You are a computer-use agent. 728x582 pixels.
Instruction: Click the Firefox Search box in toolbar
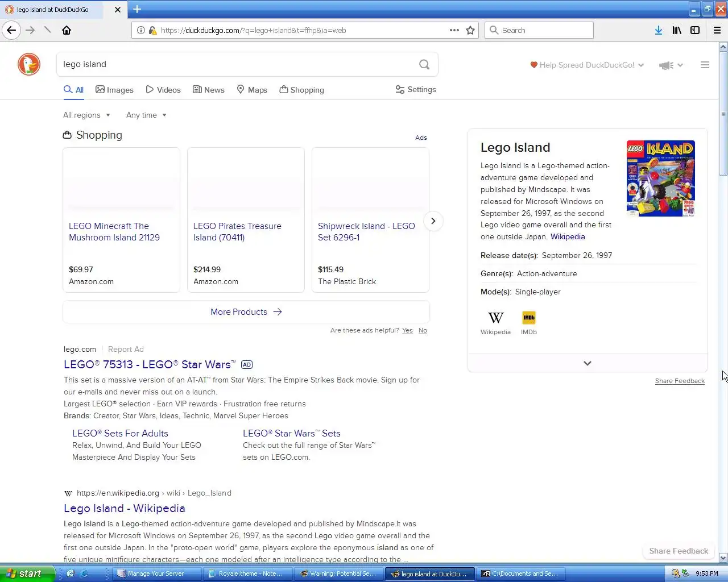pyautogui.click(x=539, y=30)
